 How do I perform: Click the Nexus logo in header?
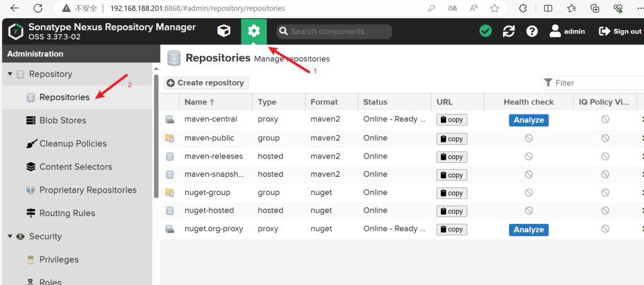[16, 31]
